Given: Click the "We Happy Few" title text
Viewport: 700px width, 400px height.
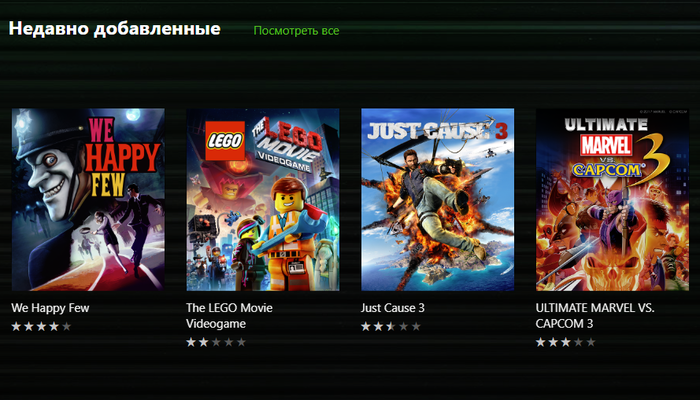Looking at the screenshot, I should [50, 308].
